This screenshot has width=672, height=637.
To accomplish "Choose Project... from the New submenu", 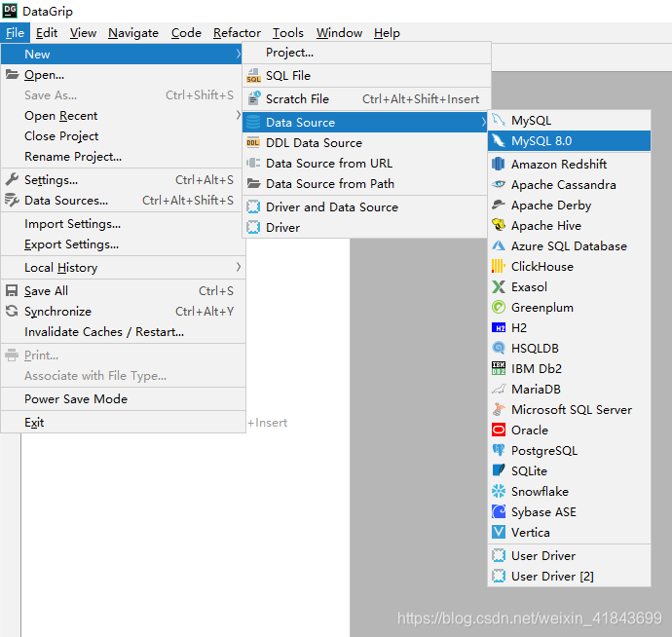I will (x=367, y=53).
